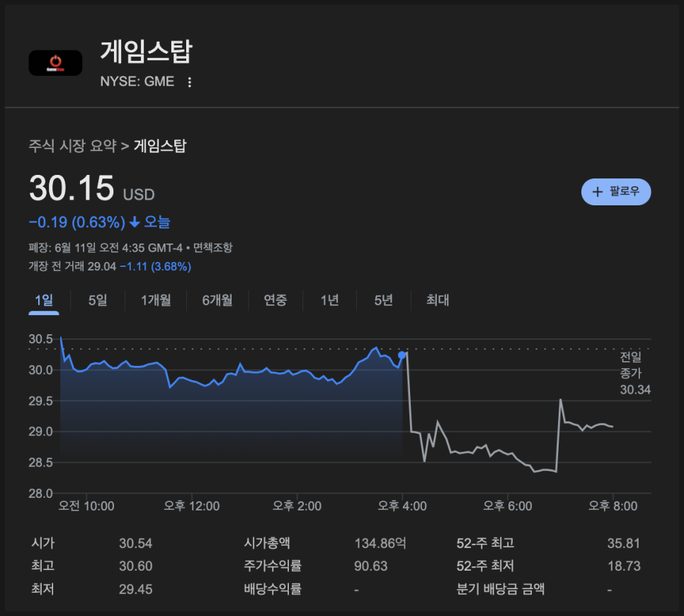Click the blue closing-price dot on chart
684x616 pixels.
point(401,355)
